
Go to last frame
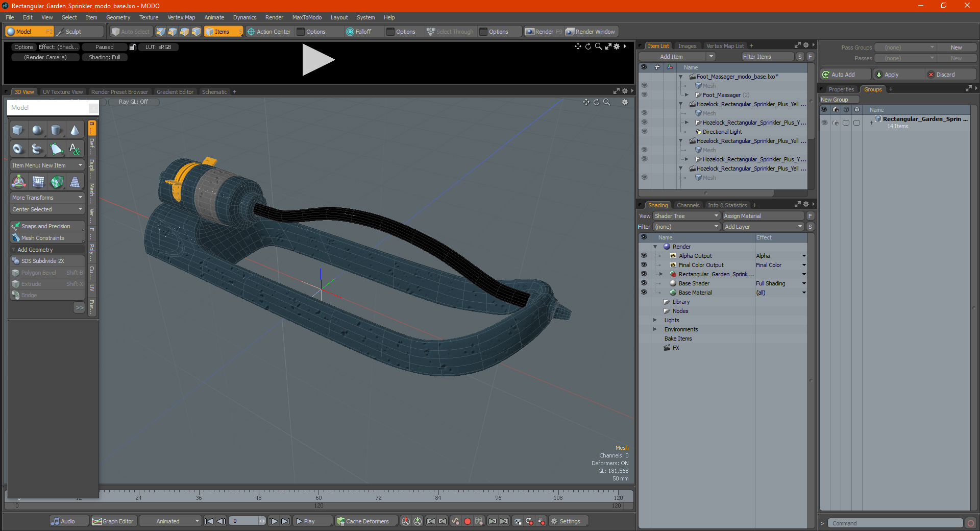point(286,521)
